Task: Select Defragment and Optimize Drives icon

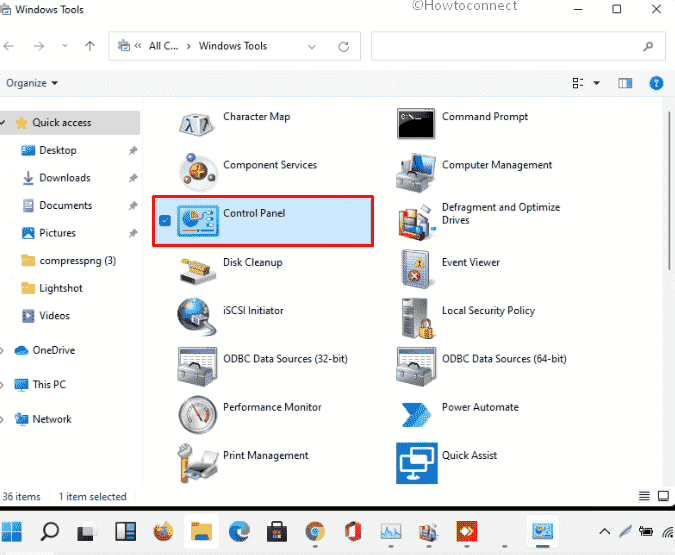Action: (x=416, y=222)
